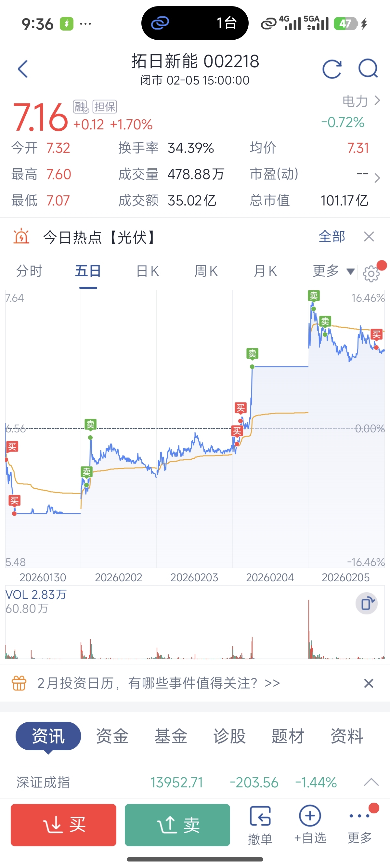Expand the 深证成指 index panel chevron

[371, 782]
